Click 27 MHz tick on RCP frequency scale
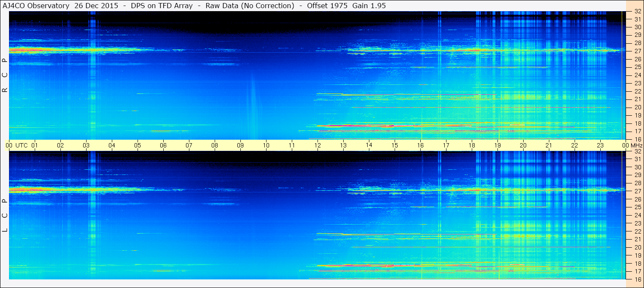The width and height of the screenshot is (644, 288). 637,51
